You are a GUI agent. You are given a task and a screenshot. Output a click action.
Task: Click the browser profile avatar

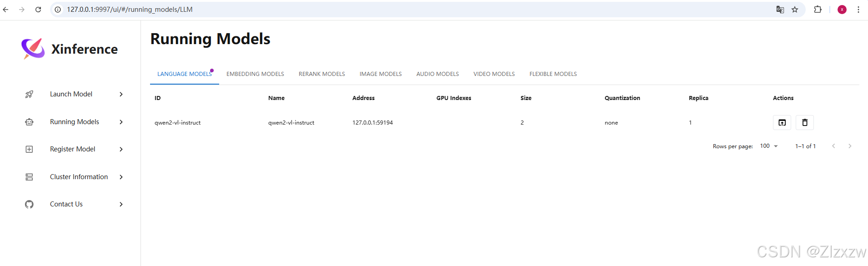point(842,10)
